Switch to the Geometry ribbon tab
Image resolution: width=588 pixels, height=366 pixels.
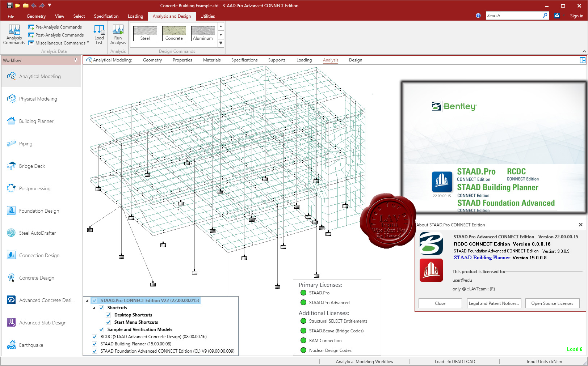[36, 16]
